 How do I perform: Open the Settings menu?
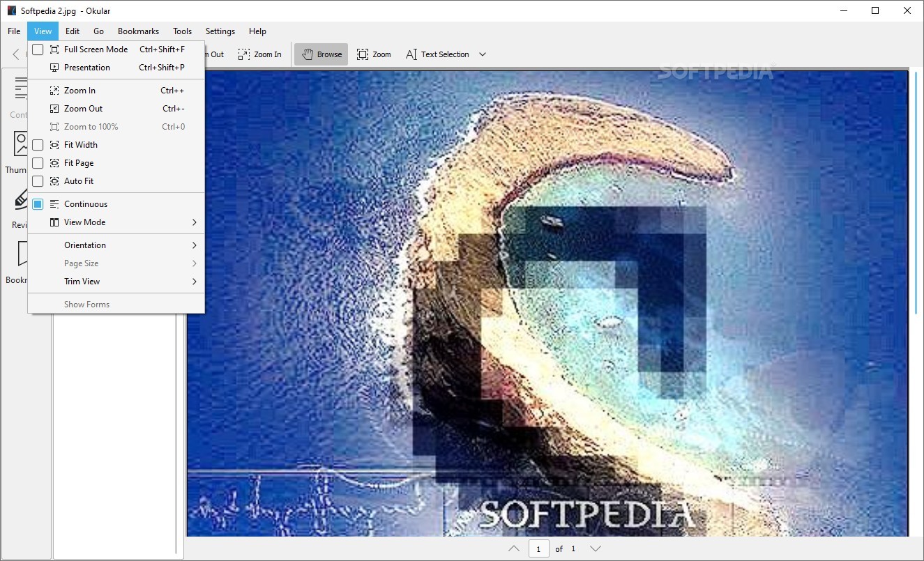(x=220, y=31)
